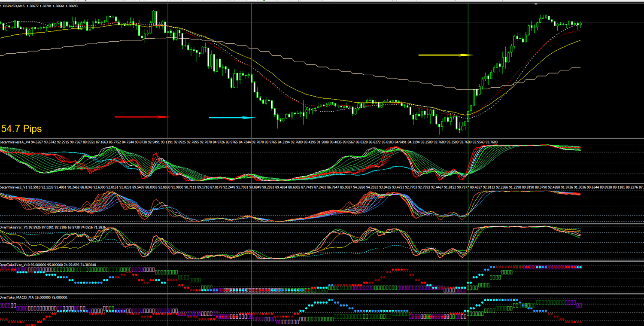The height and width of the screenshot is (326, 644).
Task: Click the DecentWaves3_V1 indicator label
Action: [13, 187]
